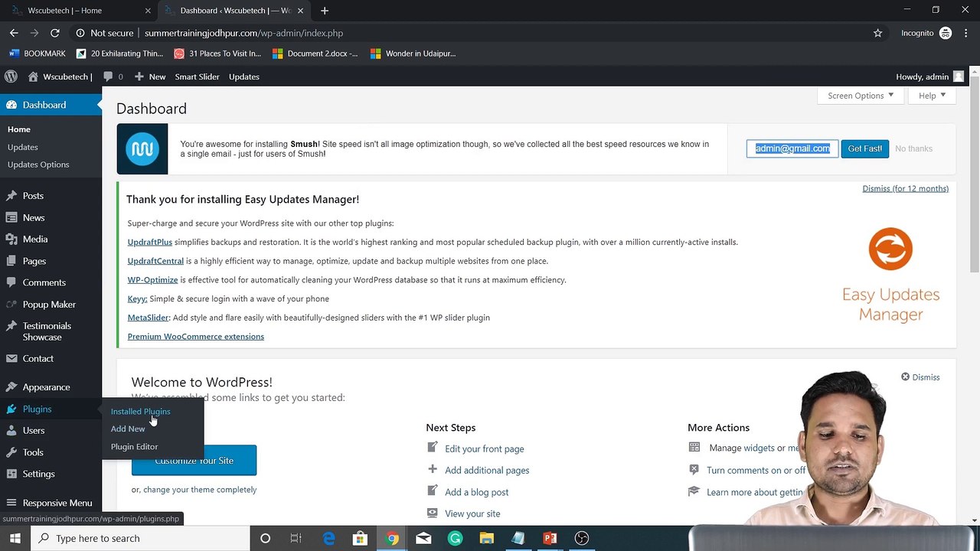Click the Contact envelope icon in sidebar
Screen dimensions: 980x551
coord(11,358)
